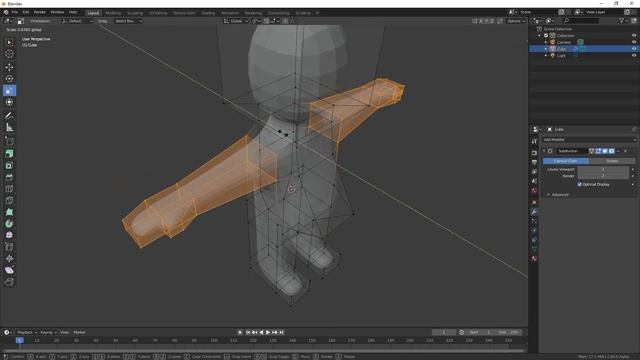The width and height of the screenshot is (640, 360).
Task: Open the Material properties tab
Action: point(534,258)
